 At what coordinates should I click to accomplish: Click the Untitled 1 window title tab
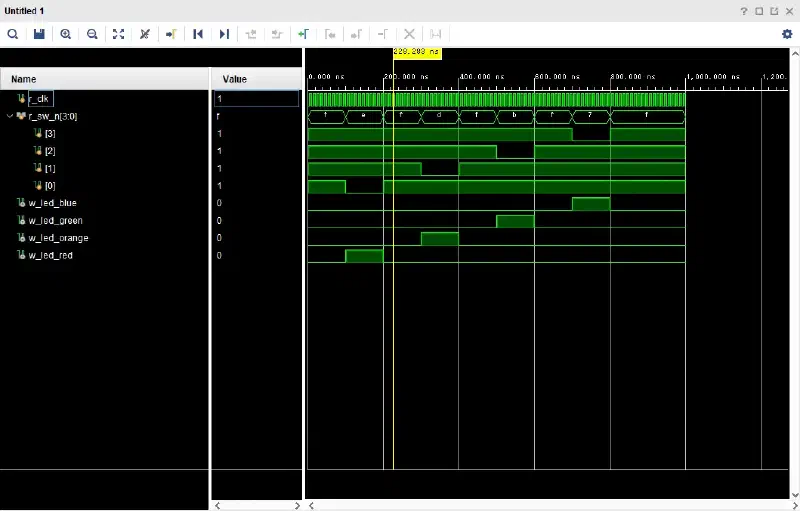[x=24, y=11]
